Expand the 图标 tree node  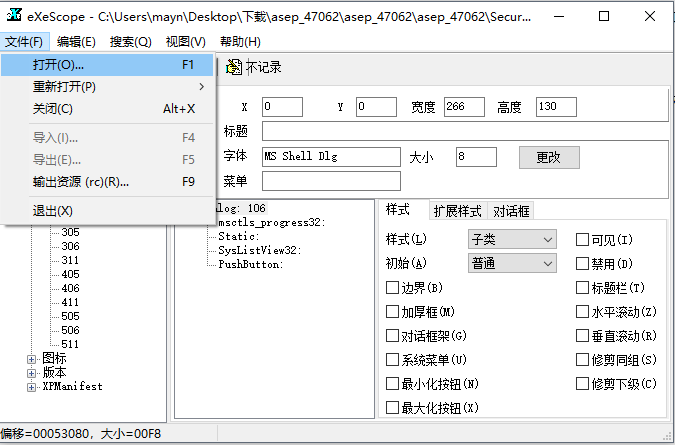click(x=31, y=359)
